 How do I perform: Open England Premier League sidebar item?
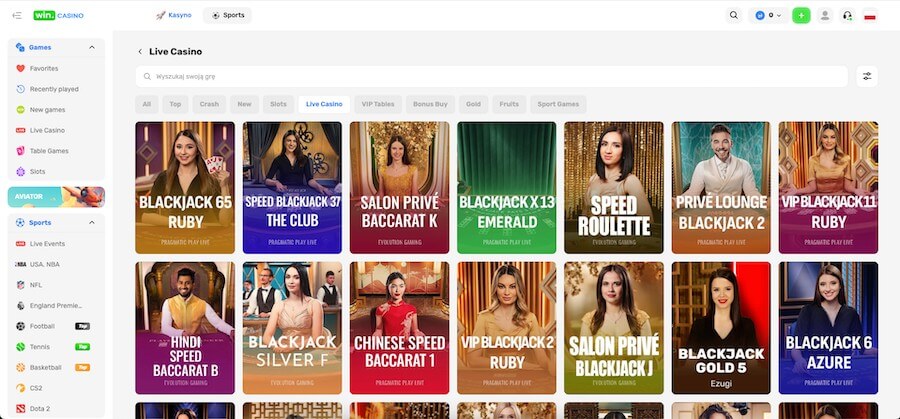[x=56, y=306]
